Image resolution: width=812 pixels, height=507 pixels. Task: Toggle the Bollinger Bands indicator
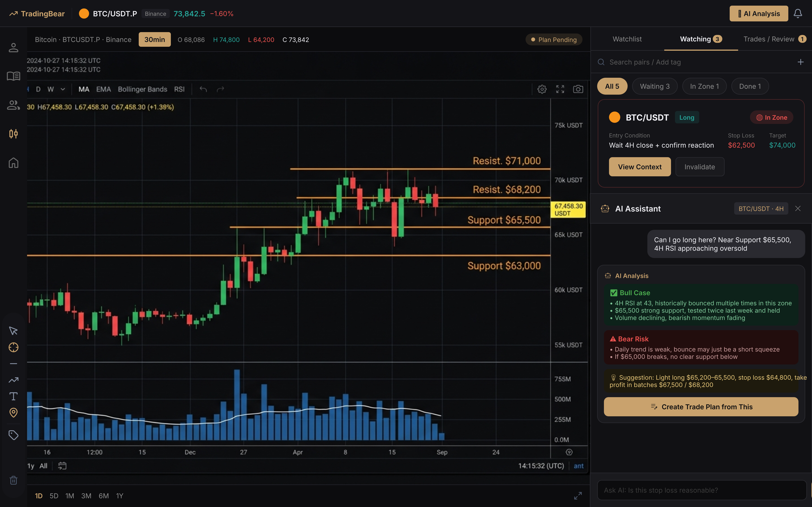142,89
